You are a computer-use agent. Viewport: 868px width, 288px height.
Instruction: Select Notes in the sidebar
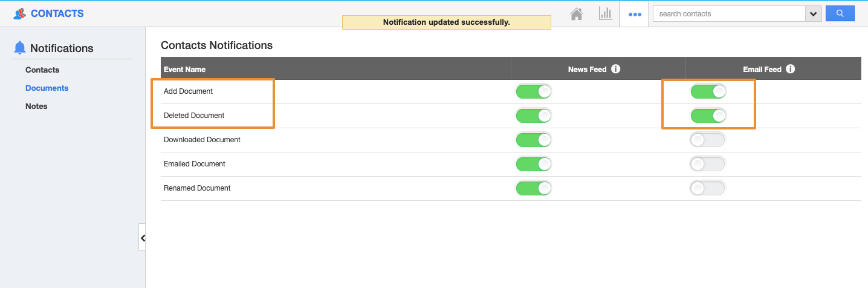point(36,106)
